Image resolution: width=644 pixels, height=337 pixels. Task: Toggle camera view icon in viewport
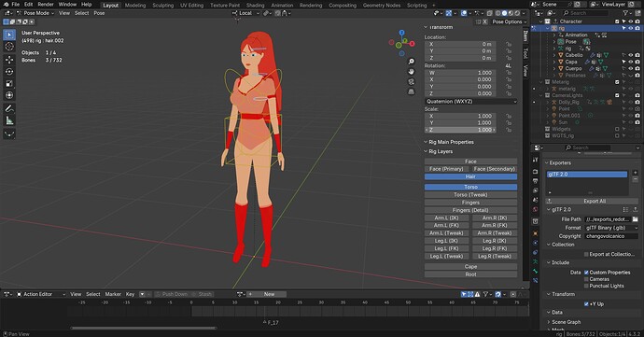tap(411, 82)
